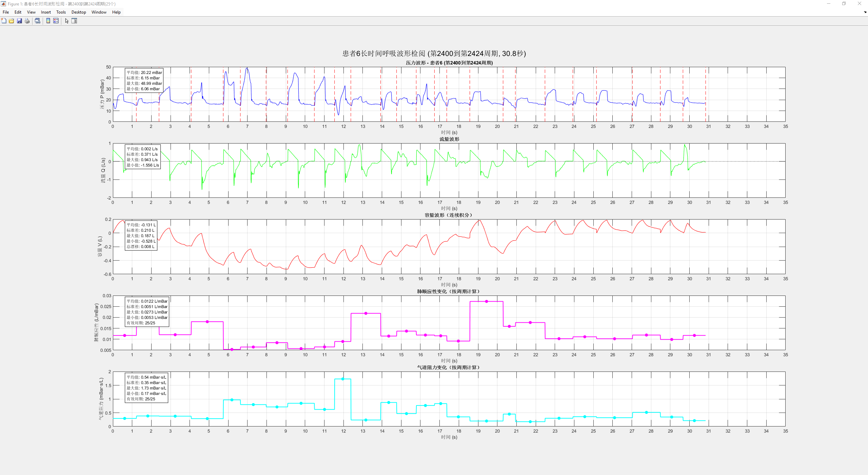Click pressure stats box mean 20.22 mBar

click(144, 73)
